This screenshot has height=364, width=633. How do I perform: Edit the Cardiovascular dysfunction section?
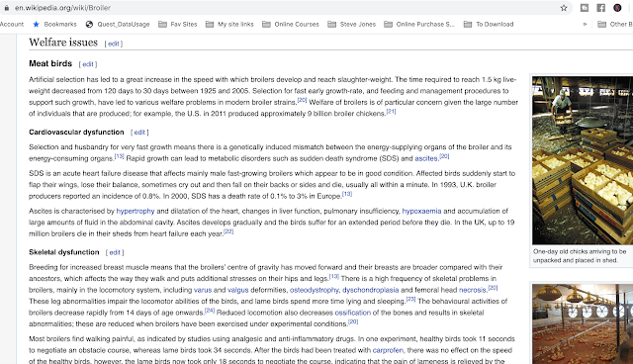pyautogui.click(x=139, y=133)
